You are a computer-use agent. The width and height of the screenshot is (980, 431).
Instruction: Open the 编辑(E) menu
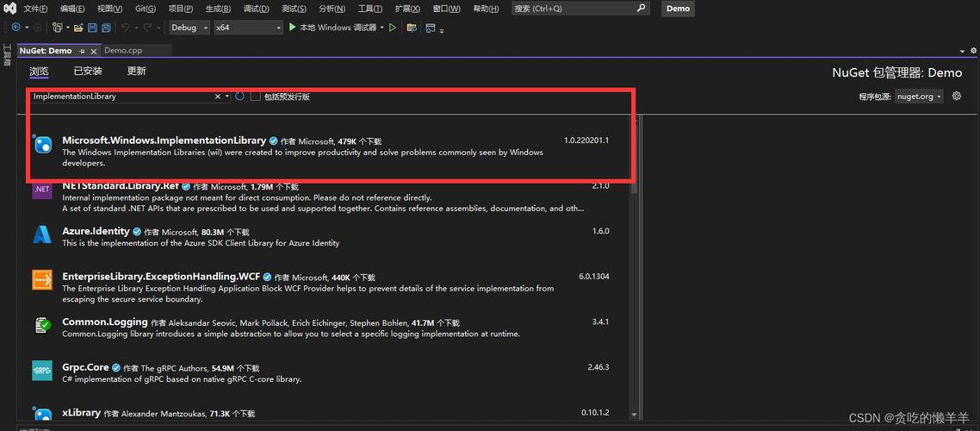pos(72,9)
